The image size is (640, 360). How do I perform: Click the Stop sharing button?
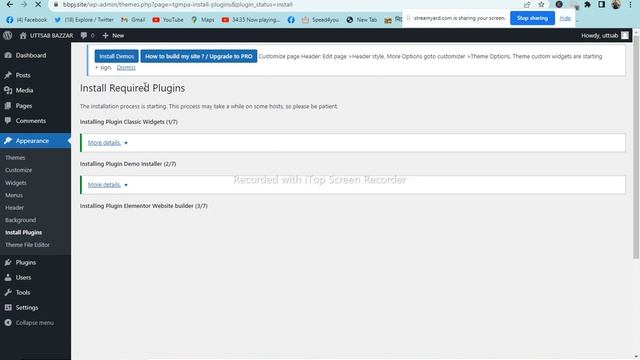tap(532, 18)
